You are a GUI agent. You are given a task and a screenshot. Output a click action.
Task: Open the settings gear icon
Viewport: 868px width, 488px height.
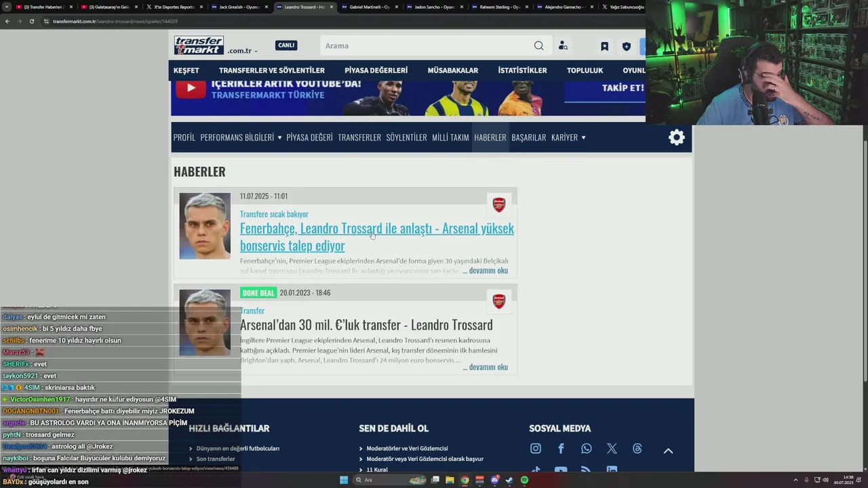point(676,138)
